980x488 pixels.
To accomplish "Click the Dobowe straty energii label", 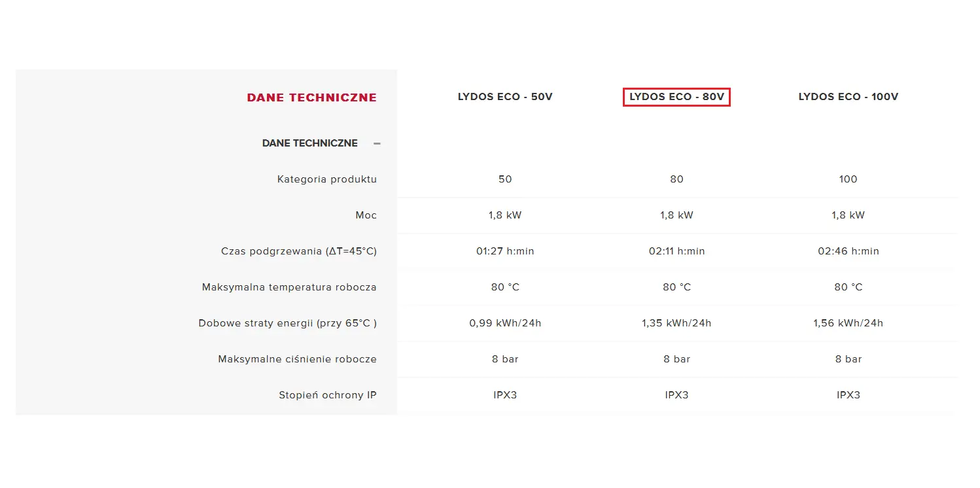I will point(288,323).
